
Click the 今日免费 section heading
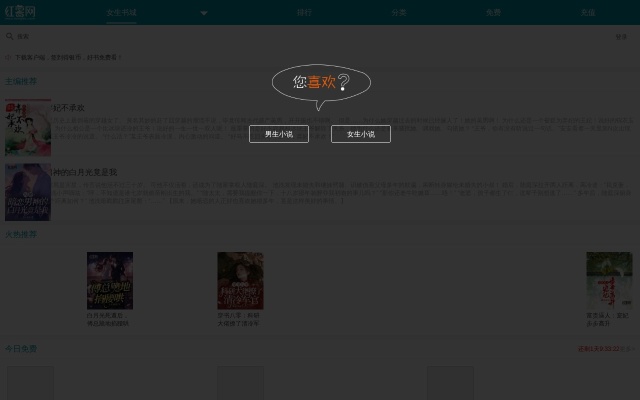[21, 348]
